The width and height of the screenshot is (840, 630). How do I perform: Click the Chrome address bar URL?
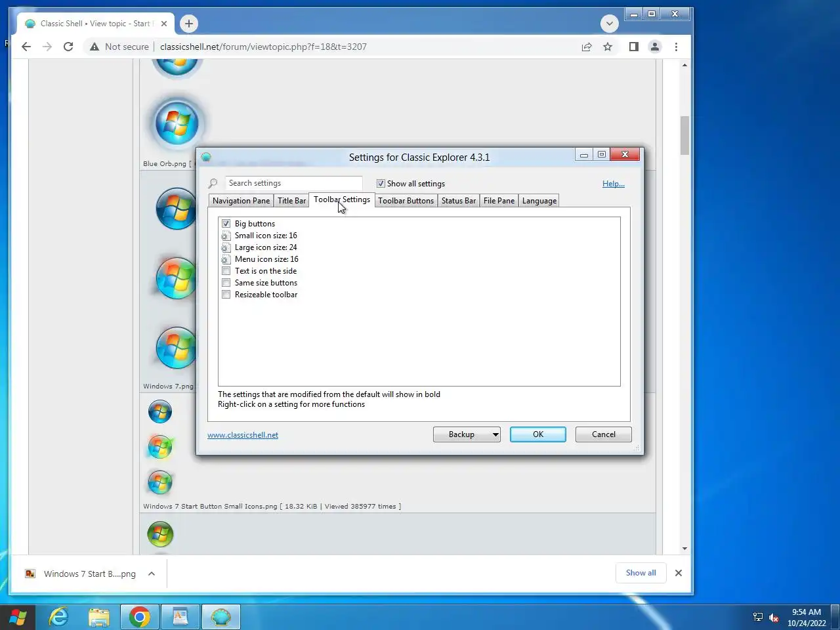[263, 47]
